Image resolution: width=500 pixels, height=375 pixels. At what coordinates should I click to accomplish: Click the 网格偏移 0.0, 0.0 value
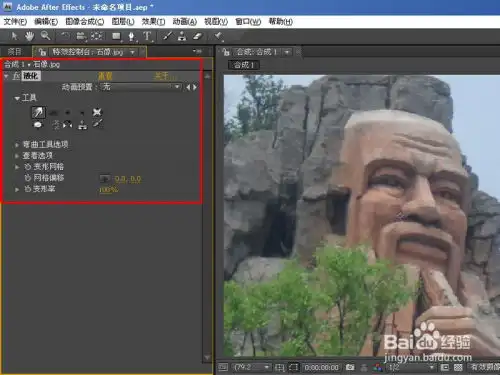tap(128, 179)
